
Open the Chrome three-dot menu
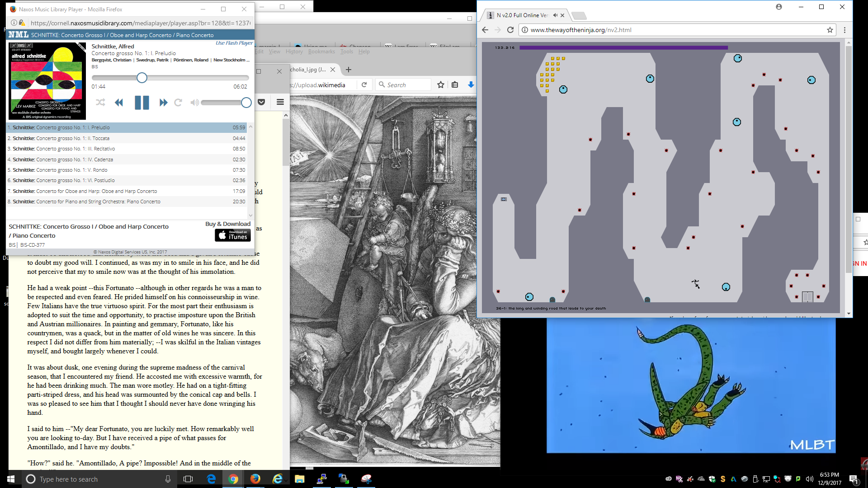pos(844,30)
